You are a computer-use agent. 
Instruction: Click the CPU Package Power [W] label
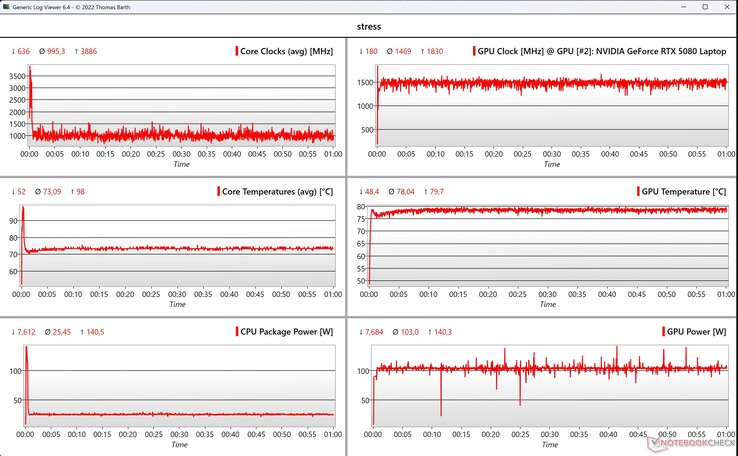point(288,331)
